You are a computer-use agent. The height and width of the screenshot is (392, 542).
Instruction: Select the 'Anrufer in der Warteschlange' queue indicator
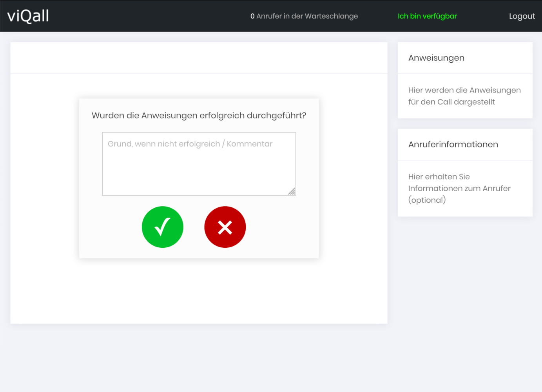[x=304, y=16]
